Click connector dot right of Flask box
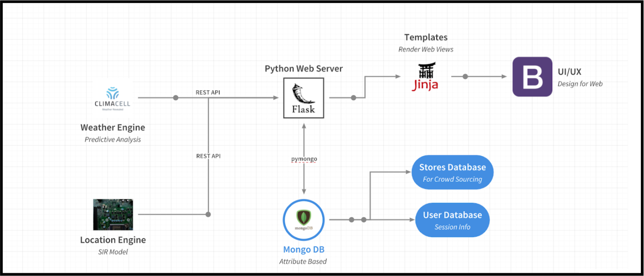 (x=353, y=98)
